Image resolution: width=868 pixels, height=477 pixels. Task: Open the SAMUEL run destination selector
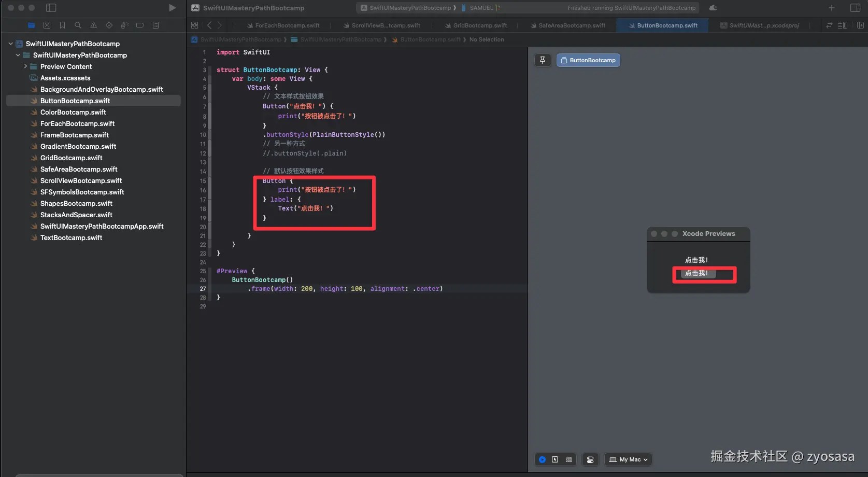481,8
